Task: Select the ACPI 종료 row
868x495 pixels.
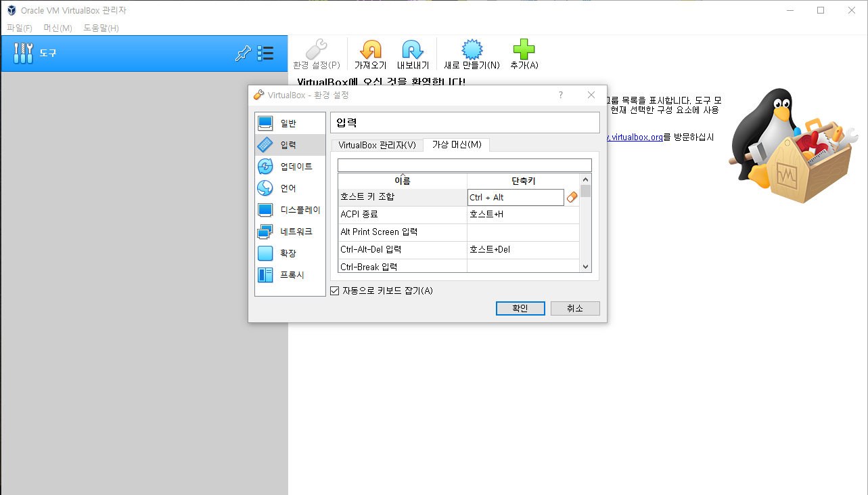Action: coord(459,215)
